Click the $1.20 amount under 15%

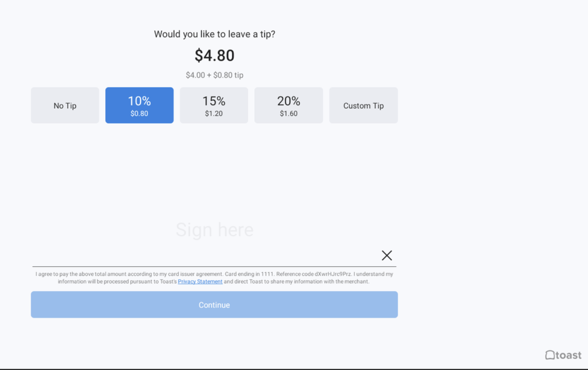[214, 114]
